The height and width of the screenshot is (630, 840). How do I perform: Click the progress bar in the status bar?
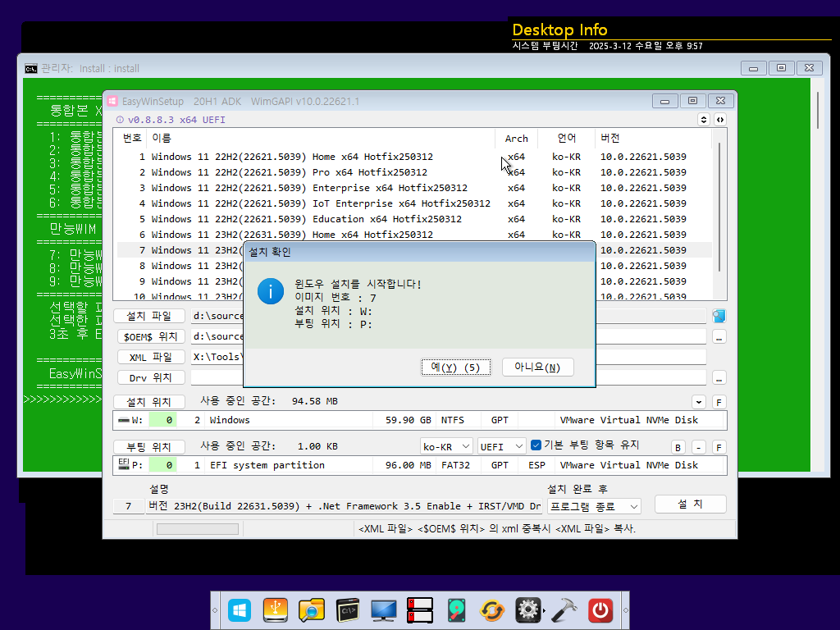click(x=197, y=529)
